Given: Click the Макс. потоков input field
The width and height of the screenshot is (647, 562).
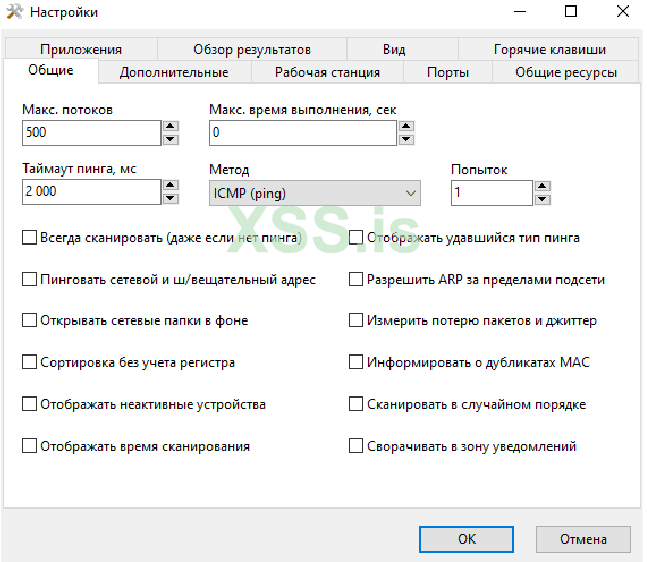Looking at the screenshot, I should (92, 133).
